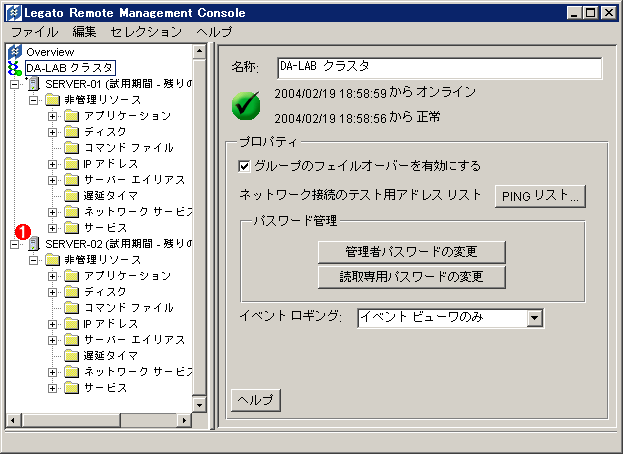Click サービス folder icon under SERVER-01
Image resolution: width=623 pixels, height=454 pixels.
point(72,228)
